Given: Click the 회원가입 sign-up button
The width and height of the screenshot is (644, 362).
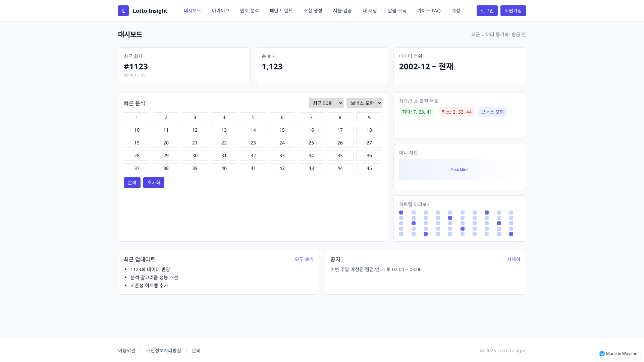Looking at the screenshot, I should point(513,11).
